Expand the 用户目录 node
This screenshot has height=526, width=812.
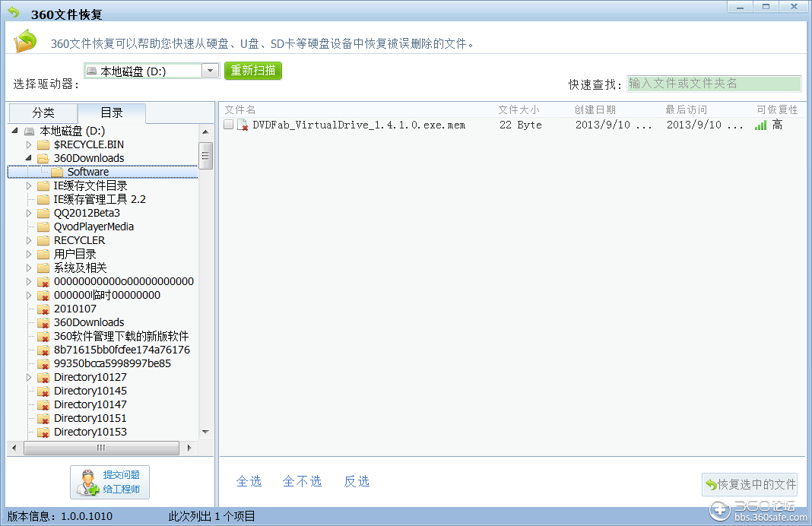coord(29,254)
